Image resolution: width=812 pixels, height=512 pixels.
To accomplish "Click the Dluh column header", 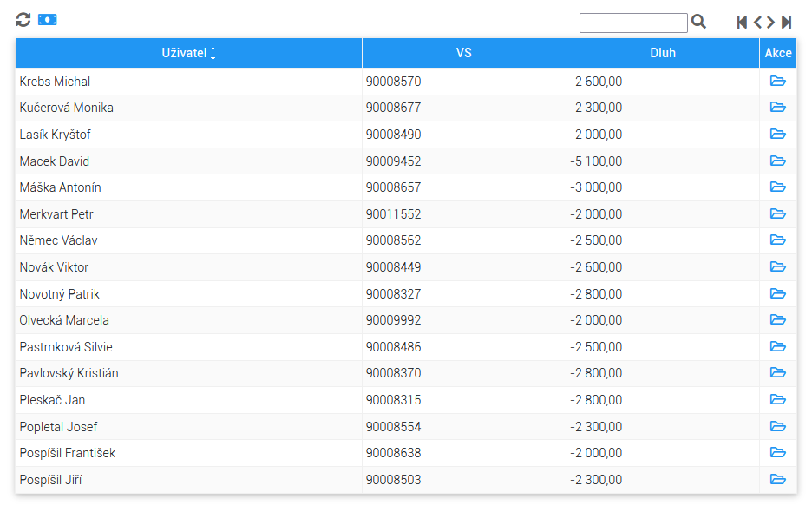I will pos(663,53).
